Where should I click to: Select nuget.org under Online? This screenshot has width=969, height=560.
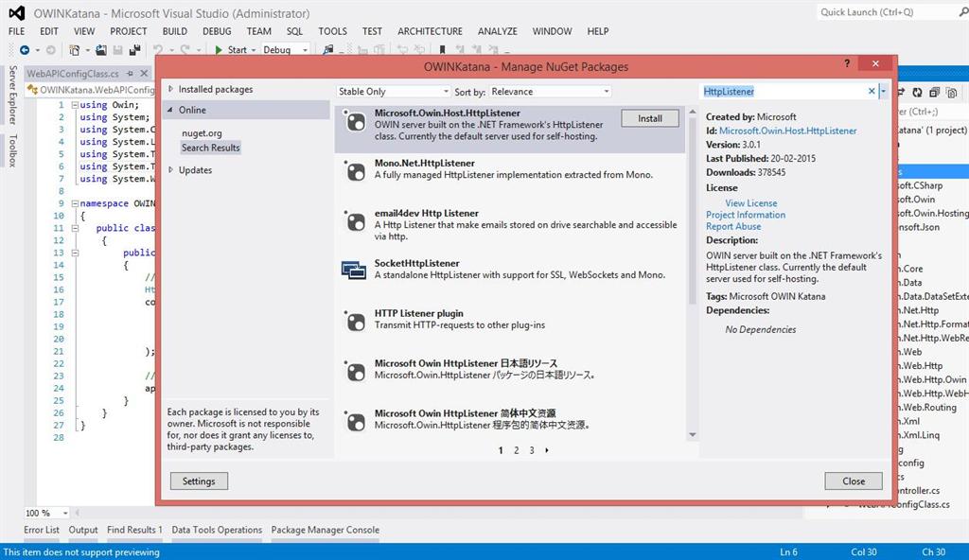tap(203, 132)
